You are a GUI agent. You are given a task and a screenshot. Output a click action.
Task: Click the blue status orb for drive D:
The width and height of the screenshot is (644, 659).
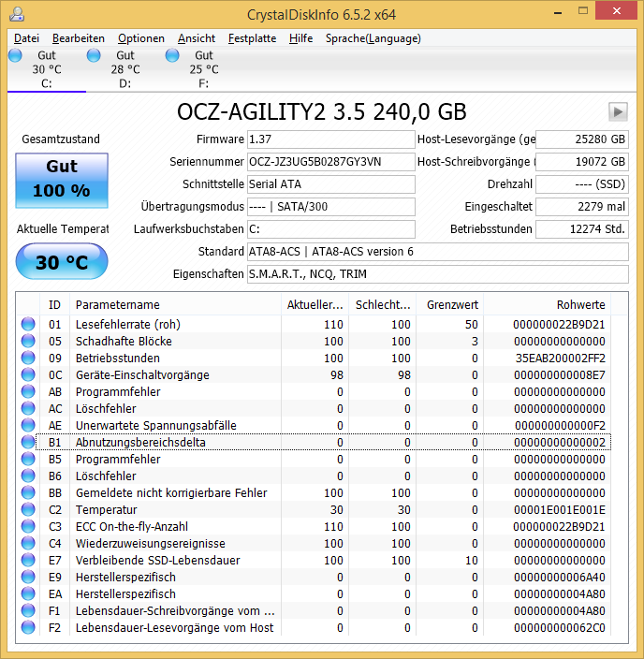[94, 55]
